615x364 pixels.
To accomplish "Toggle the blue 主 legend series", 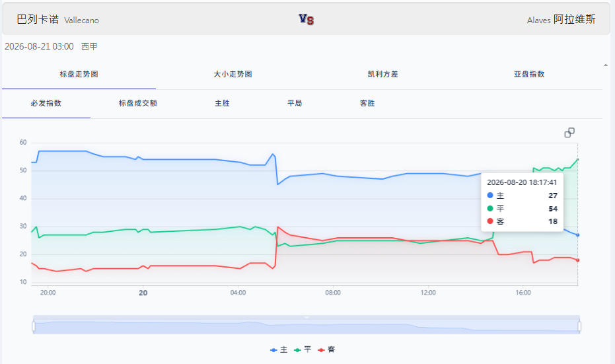I will tap(279, 349).
